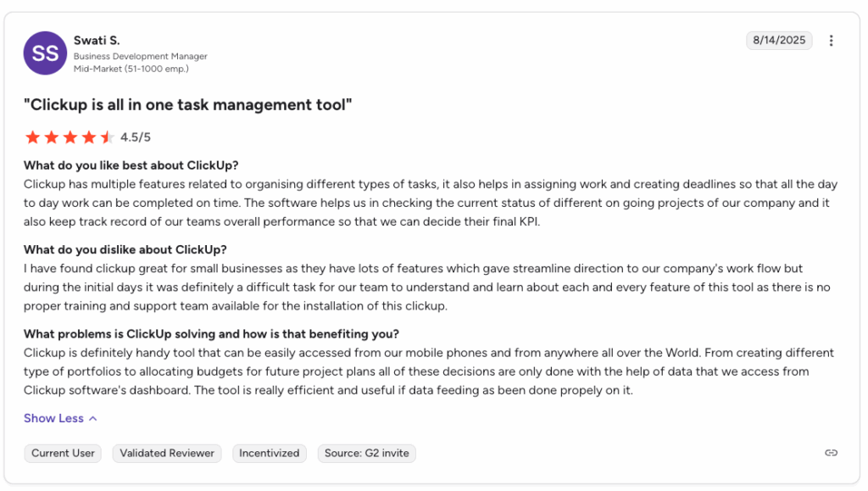This screenshot has width=868, height=491.
Task: Open reviewer name Swati S.
Action: pos(97,41)
